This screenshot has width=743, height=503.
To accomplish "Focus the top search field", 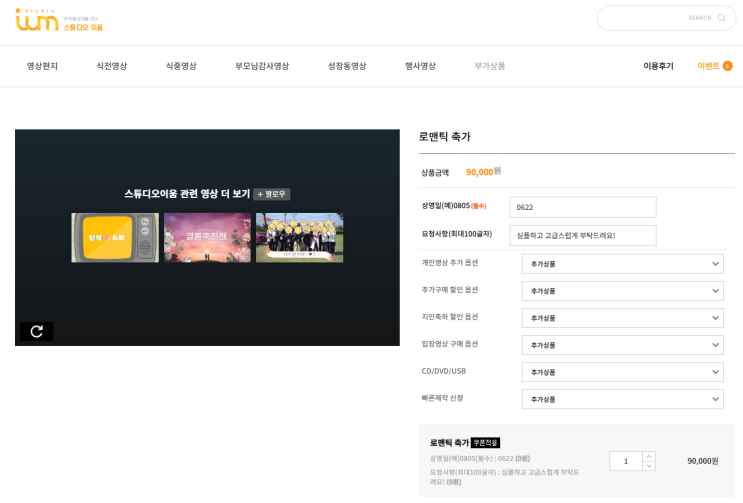I will [x=666, y=18].
